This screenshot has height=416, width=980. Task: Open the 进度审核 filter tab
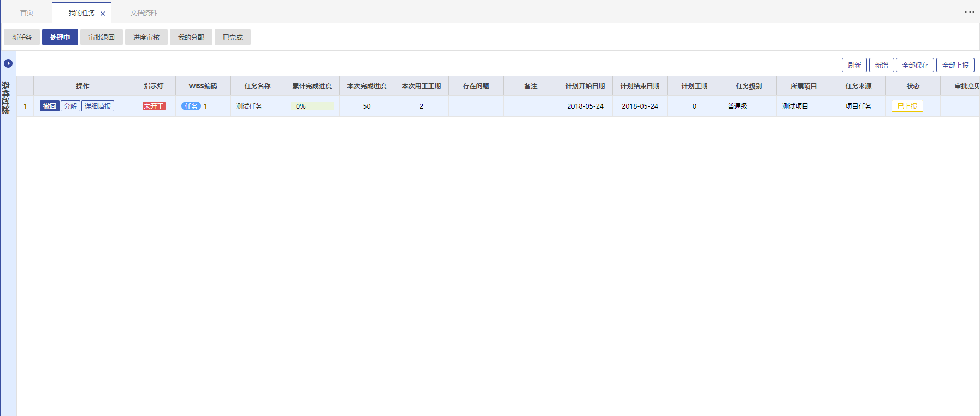click(x=146, y=37)
